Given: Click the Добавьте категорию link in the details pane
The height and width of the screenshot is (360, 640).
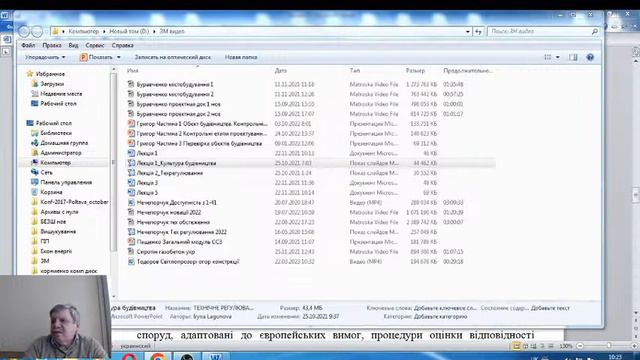Looking at the screenshot, I should click(x=440, y=316).
